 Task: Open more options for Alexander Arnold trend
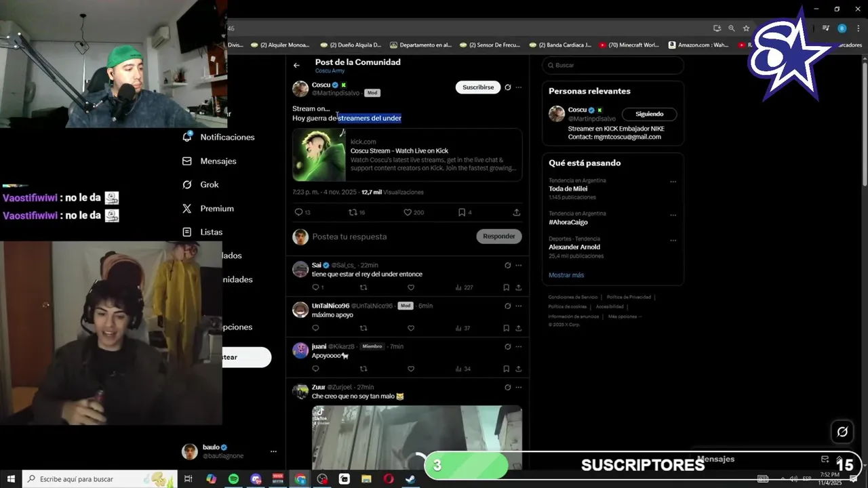point(673,240)
